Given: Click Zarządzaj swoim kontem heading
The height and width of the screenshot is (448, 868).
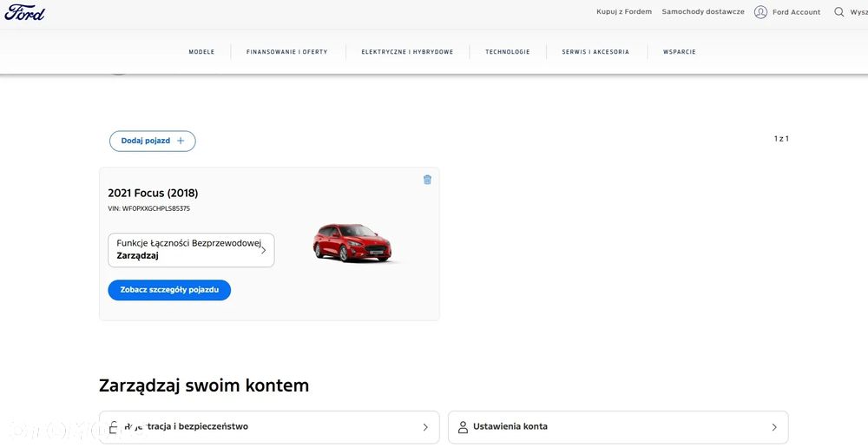Looking at the screenshot, I should click(204, 385).
